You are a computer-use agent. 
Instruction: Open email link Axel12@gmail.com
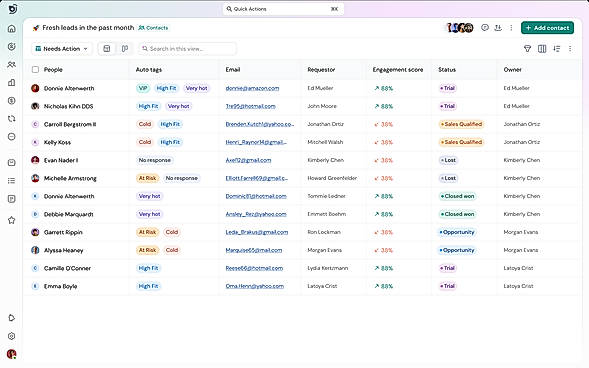pos(248,160)
